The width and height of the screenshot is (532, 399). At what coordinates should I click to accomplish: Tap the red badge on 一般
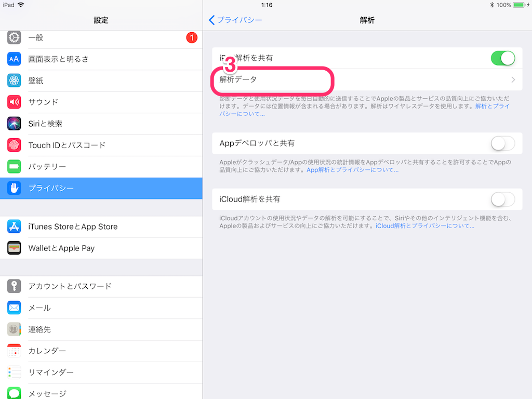point(191,37)
